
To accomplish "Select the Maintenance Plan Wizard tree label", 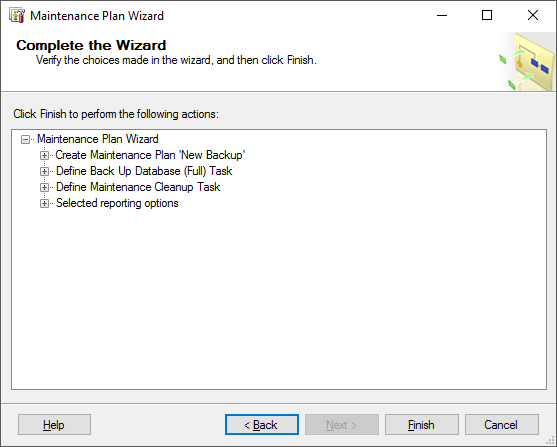I will pos(98,139).
